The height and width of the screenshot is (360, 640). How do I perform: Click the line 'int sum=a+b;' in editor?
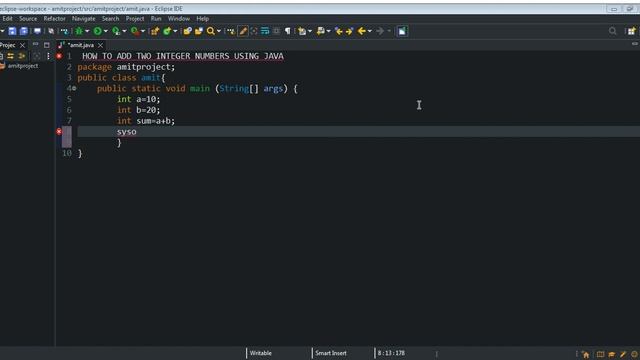146,121
